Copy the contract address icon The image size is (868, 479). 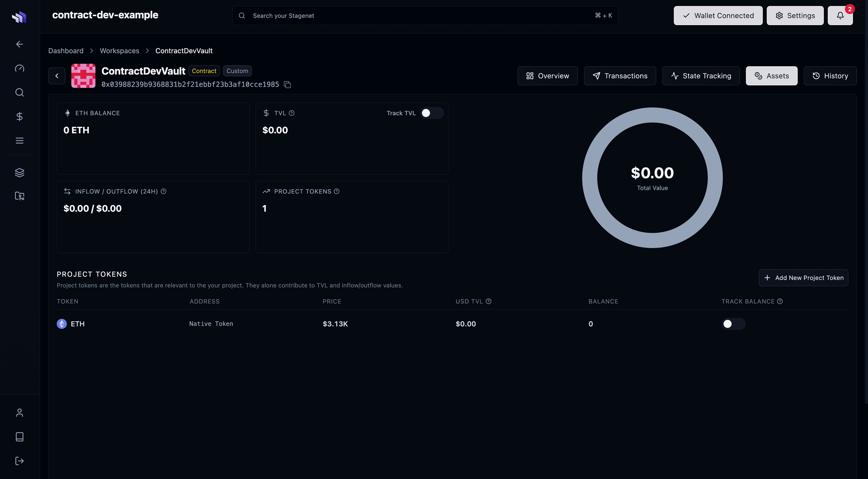click(287, 85)
